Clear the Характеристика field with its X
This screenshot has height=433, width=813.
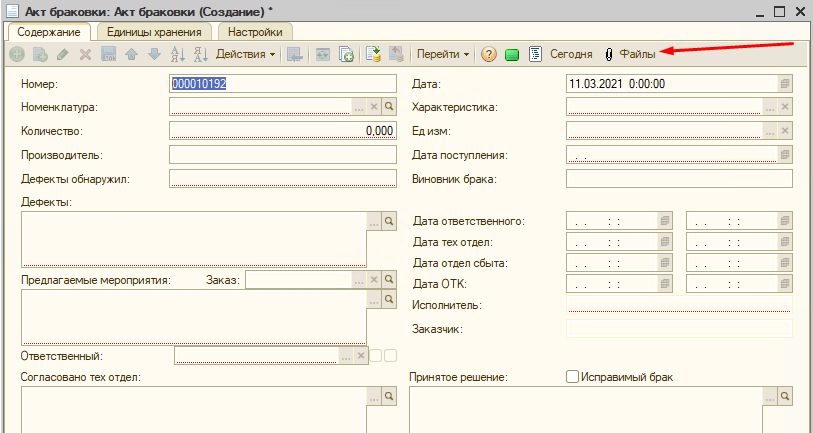(785, 107)
